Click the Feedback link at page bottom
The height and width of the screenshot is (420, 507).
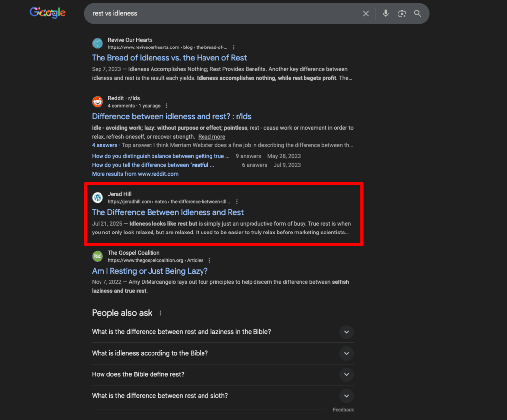(x=343, y=409)
